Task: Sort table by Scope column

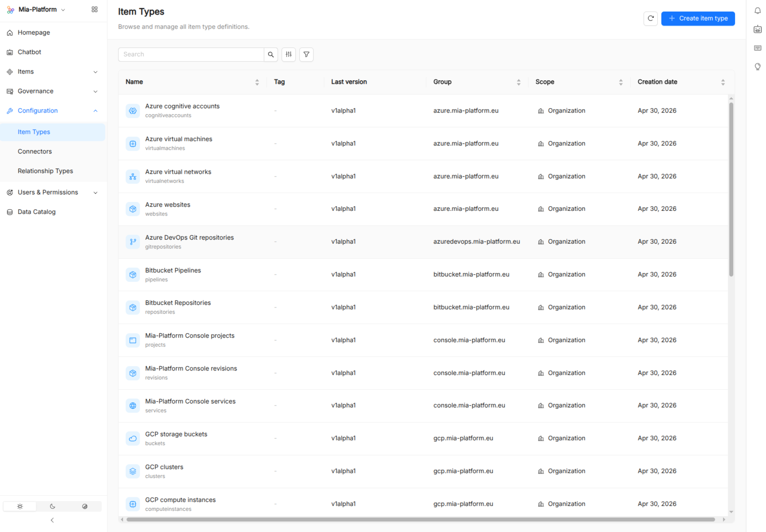Action: click(x=620, y=82)
